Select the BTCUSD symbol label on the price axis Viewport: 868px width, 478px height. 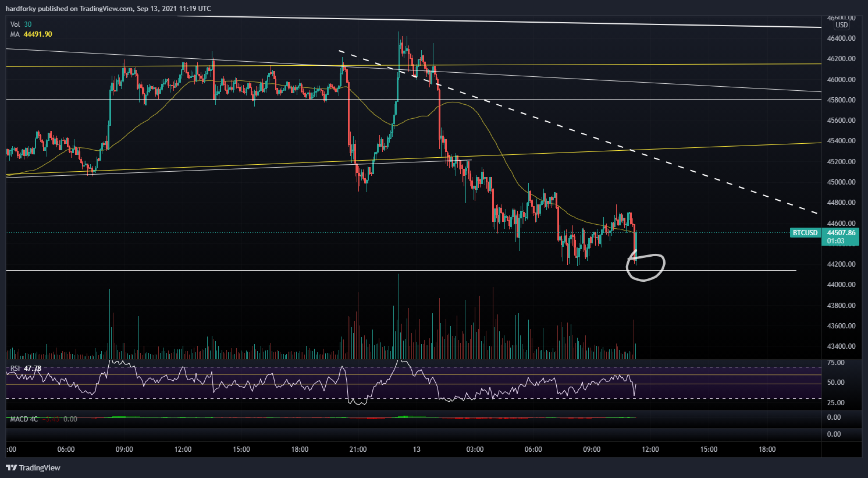(x=805, y=233)
